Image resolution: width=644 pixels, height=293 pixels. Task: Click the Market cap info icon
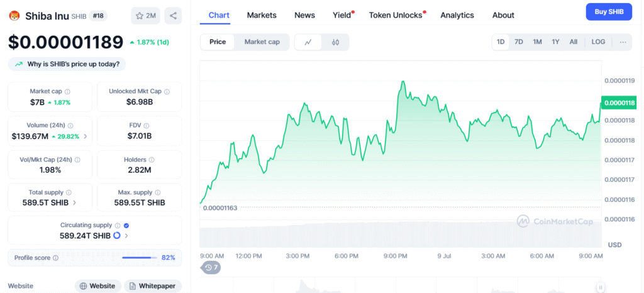(x=67, y=92)
